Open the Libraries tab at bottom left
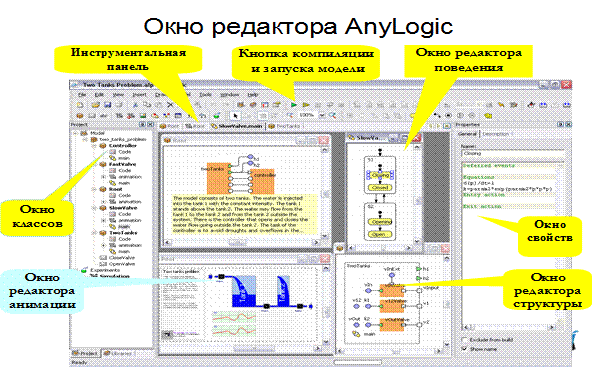This screenshot has height=368, width=593. [119, 353]
